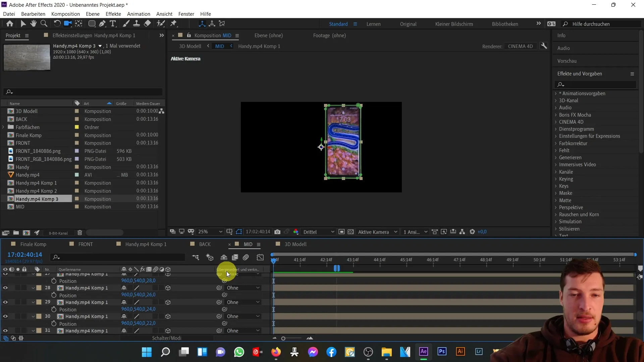Hide layer 28 with eye icon

tap(5, 288)
